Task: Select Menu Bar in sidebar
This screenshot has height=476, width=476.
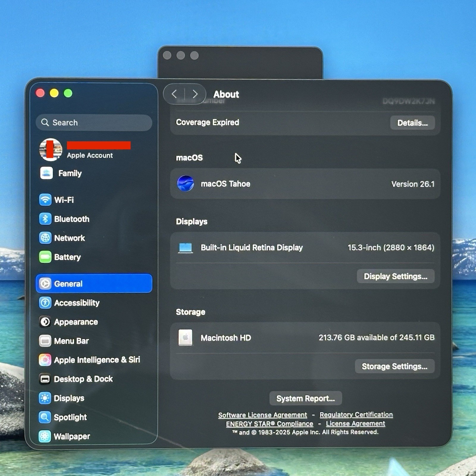Action: [71, 341]
